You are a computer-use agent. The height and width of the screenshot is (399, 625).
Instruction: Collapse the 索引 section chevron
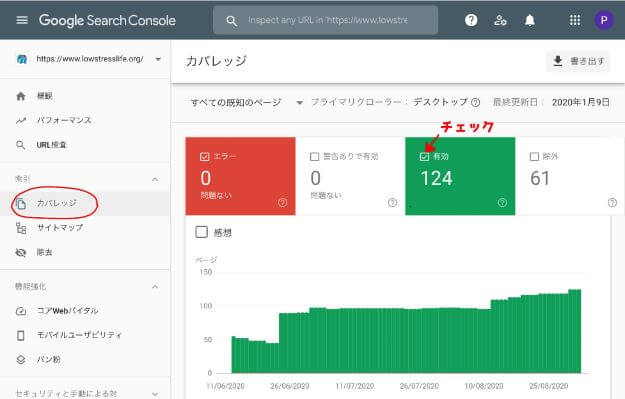(x=155, y=179)
